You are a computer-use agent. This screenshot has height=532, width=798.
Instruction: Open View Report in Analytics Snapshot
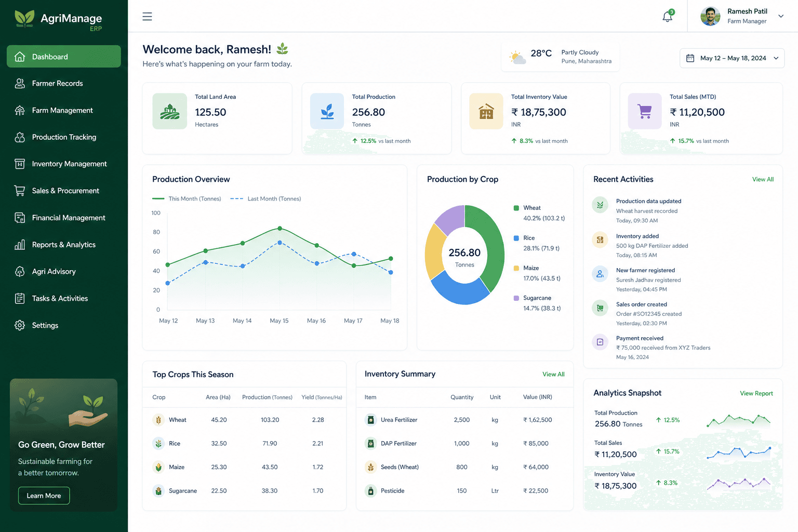point(756,393)
